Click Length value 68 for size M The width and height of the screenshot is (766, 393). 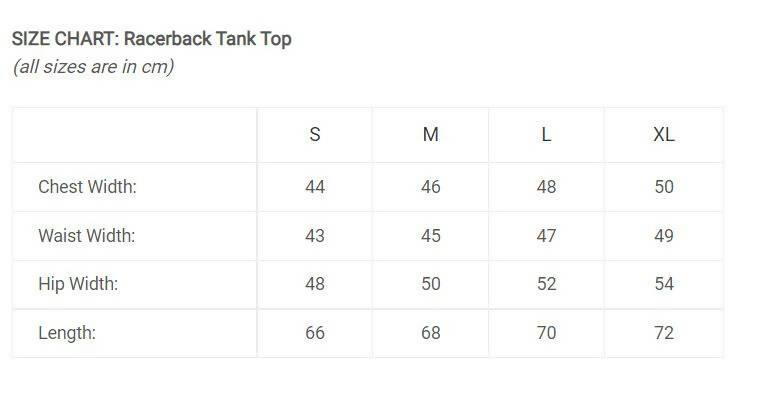[x=430, y=333]
